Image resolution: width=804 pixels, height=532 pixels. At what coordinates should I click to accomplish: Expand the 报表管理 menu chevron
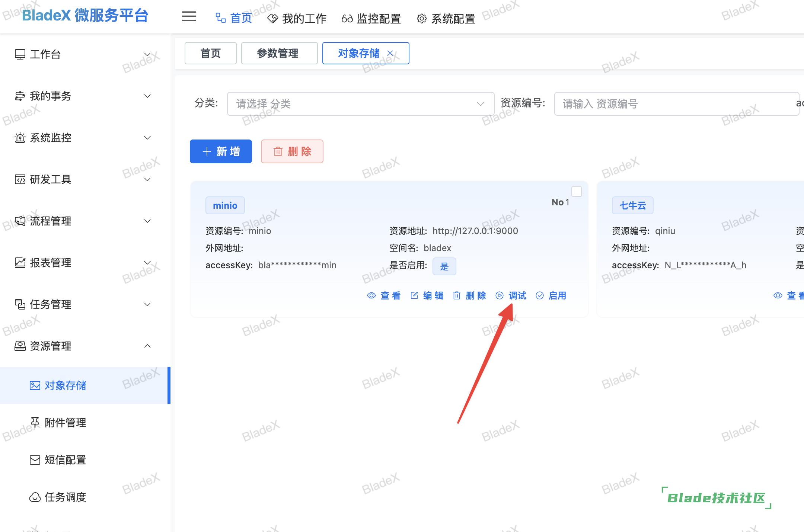(147, 263)
